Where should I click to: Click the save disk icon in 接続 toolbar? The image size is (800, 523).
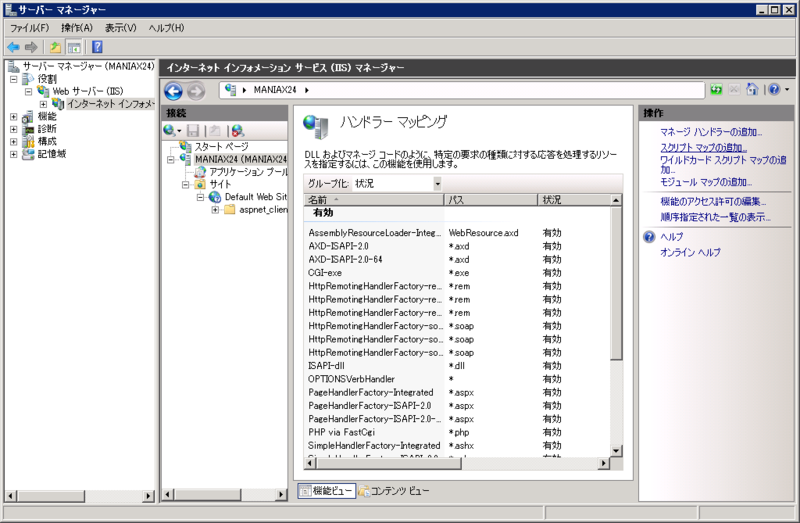click(193, 131)
